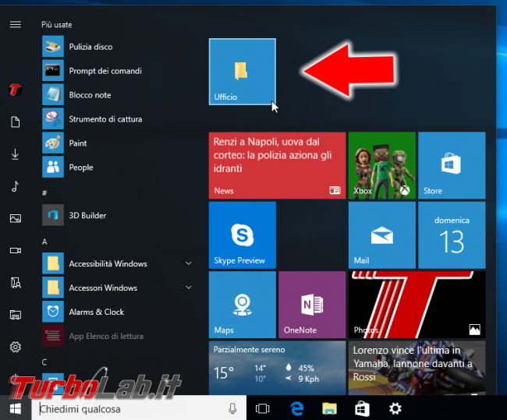Open Store from the taskbar
This screenshot has width=507, height=420.
[x=363, y=408]
